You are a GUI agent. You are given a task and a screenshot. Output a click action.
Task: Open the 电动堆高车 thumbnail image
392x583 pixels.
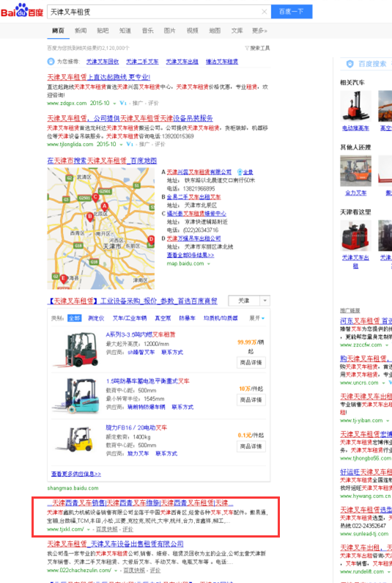355,106
